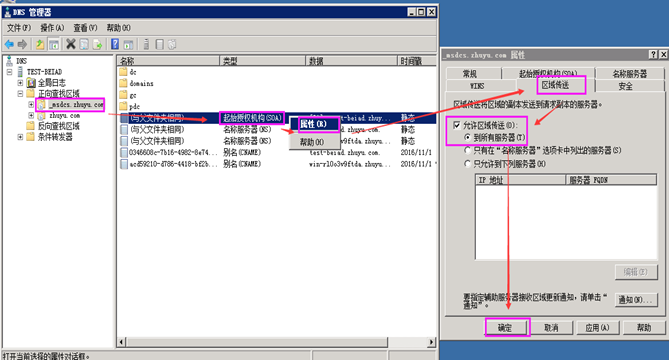Sort by the 类型 column header
This screenshot has width=669, height=360.
[262, 61]
